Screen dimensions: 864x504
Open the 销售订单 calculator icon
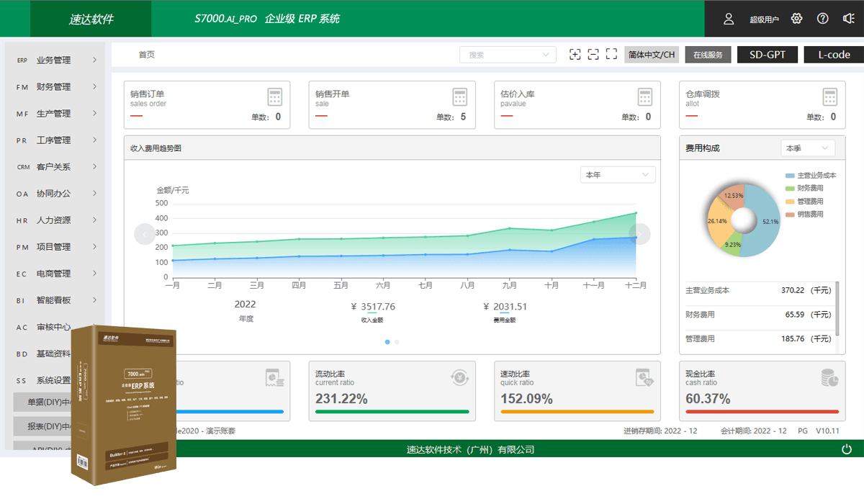(x=275, y=96)
